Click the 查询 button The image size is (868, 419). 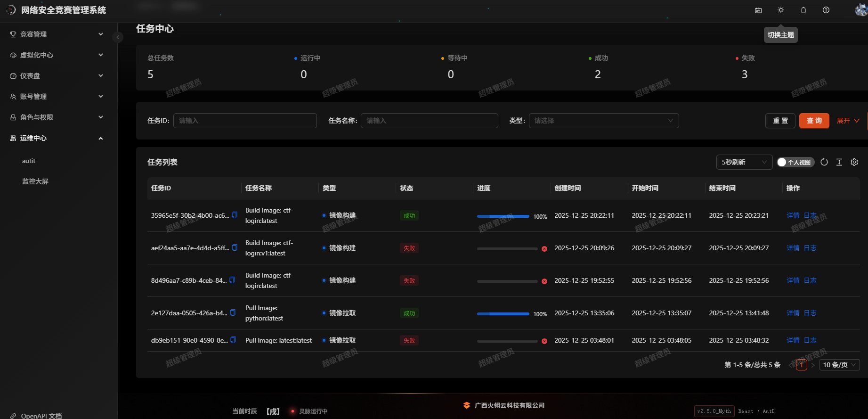[814, 121]
